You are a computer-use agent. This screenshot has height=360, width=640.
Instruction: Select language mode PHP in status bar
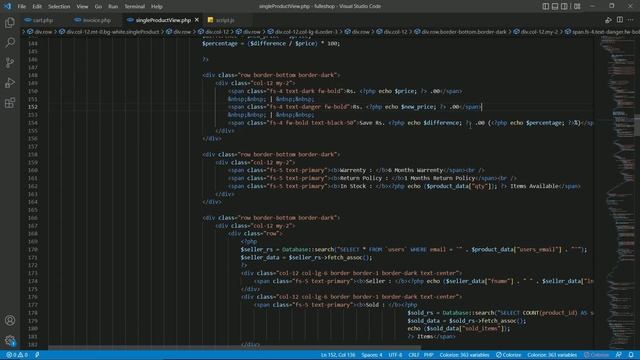[x=428, y=355]
